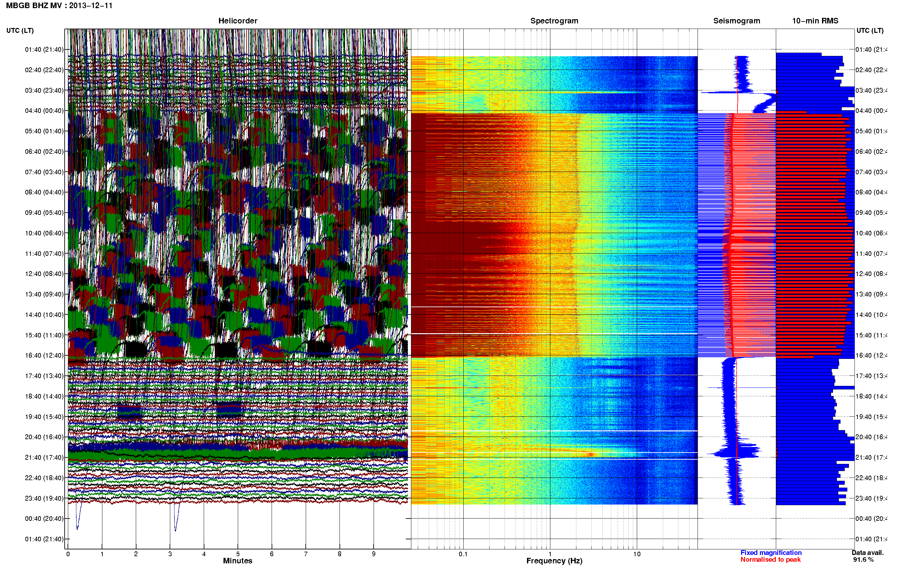This screenshot has height=578, width=924.
Task: Select left time label 11:40 (07:40)
Action: (44, 254)
